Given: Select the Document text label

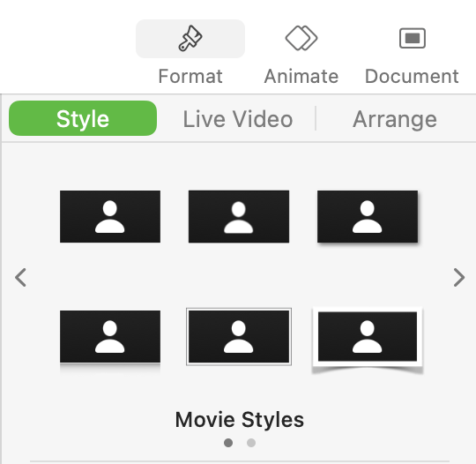Looking at the screenshot, I should [x=412, y=76].
